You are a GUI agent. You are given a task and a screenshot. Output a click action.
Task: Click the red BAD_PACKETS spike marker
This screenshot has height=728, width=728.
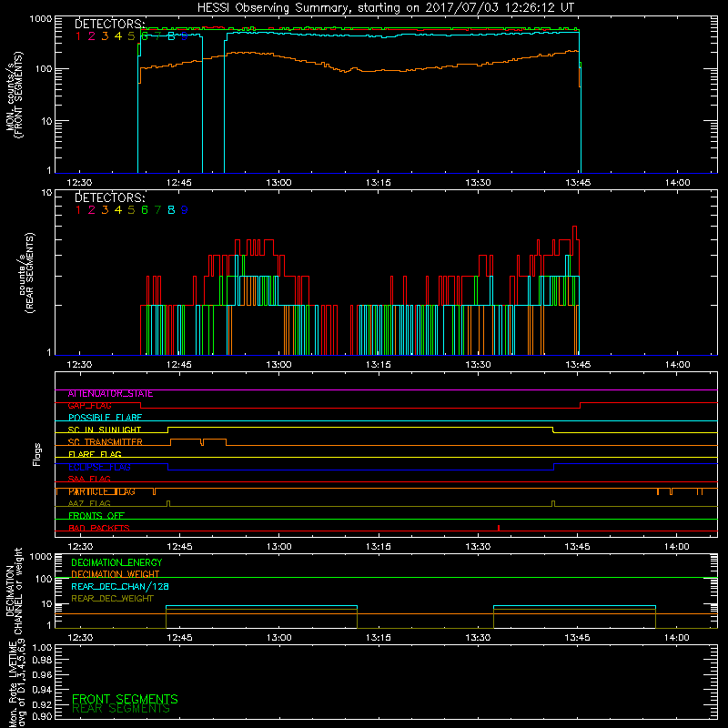click(498, 528)
